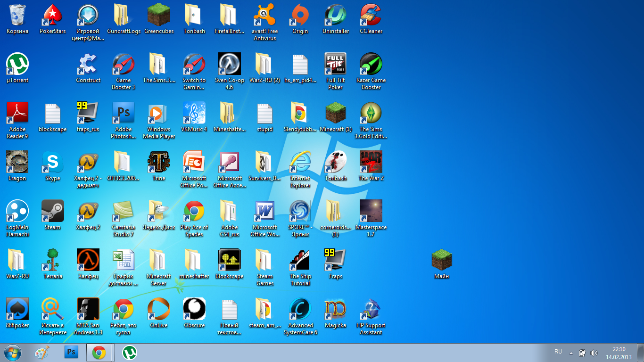Open the Slendytubb... Chrome folder icon

point(300,113)
